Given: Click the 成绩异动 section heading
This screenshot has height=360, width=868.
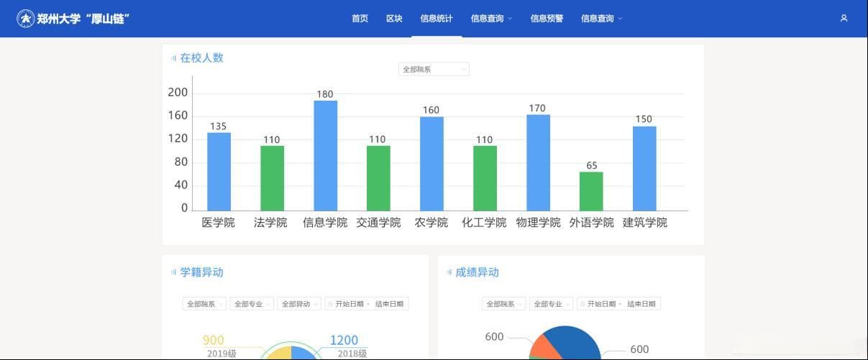Looking at the screenshot, I should pos(477,272).
